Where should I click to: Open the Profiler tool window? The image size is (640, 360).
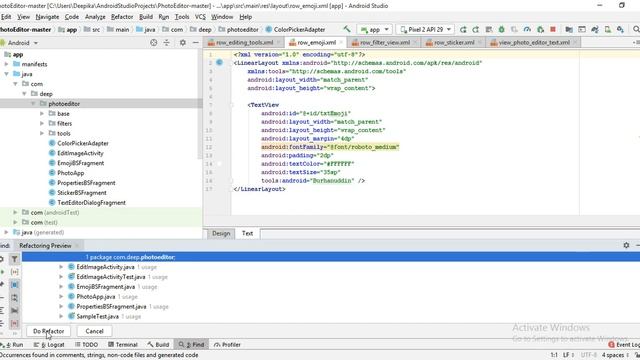pyautogui.click(x=227, y=344)
